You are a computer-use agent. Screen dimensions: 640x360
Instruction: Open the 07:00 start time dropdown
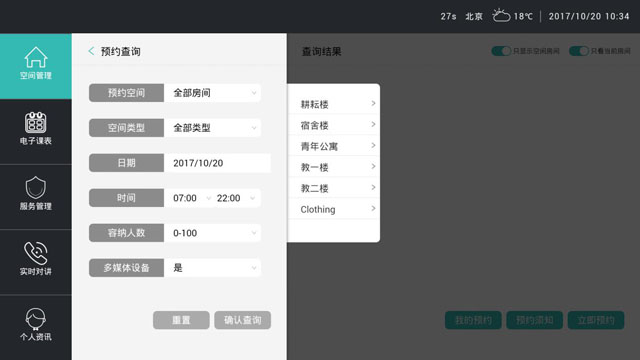point(191,198)
